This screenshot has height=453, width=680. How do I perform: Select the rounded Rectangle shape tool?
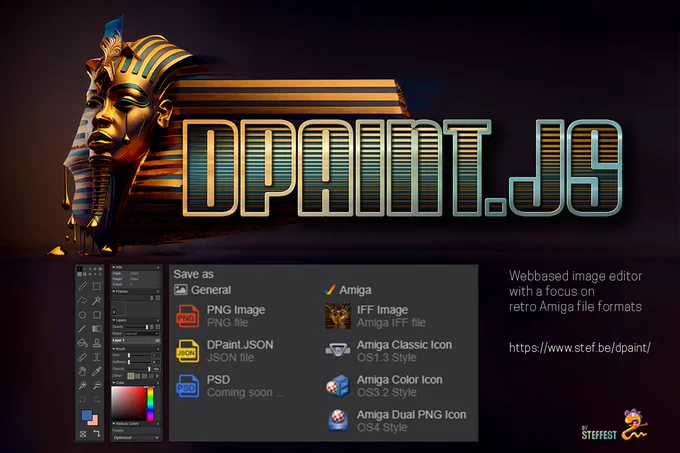pyautogui.click(x=97, y=315)
